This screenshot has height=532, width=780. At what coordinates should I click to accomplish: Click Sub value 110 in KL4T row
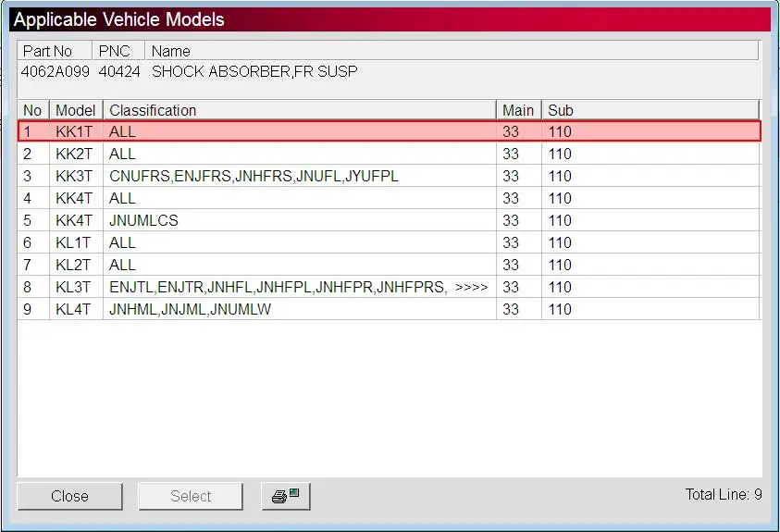560,309
